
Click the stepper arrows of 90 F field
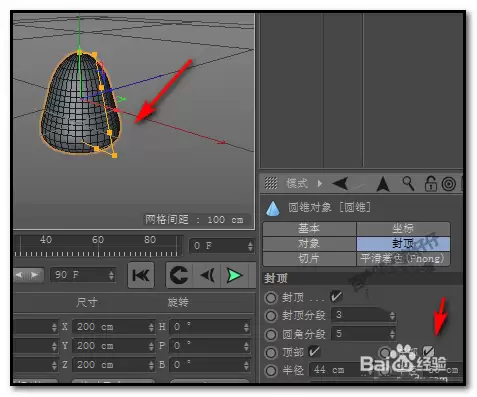111,275
